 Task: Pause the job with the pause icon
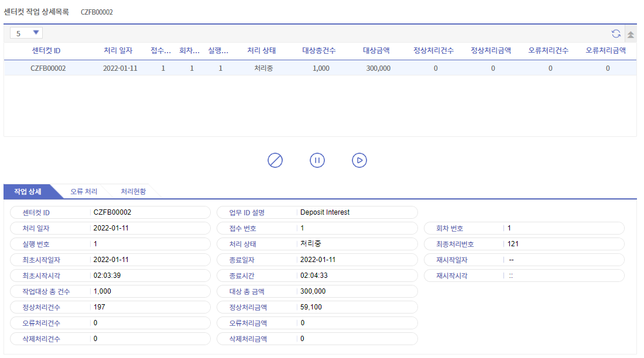317,160
